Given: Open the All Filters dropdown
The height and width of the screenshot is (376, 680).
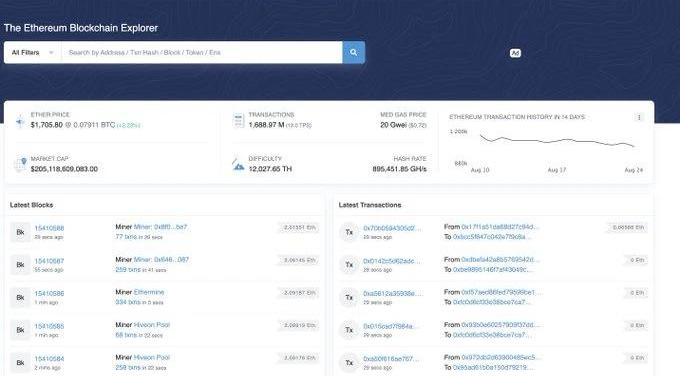Looking at the screenshot, I should coord(33,52).
